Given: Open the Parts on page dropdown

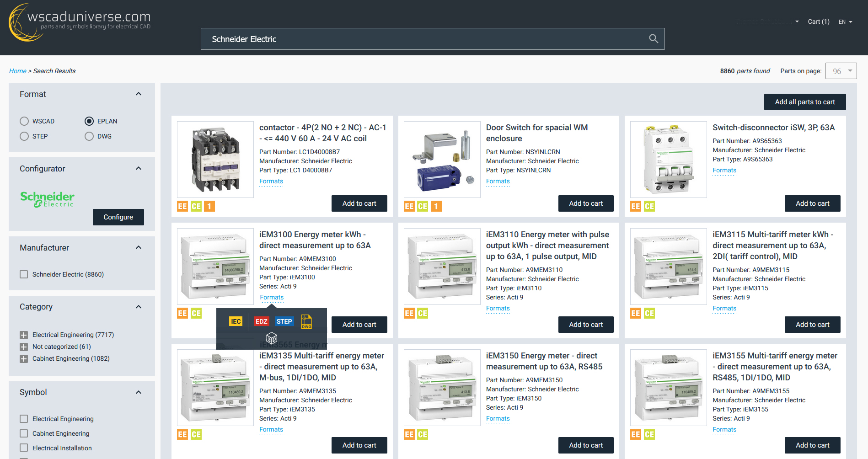Looking at the screenshot, I should tap(841, 71).
